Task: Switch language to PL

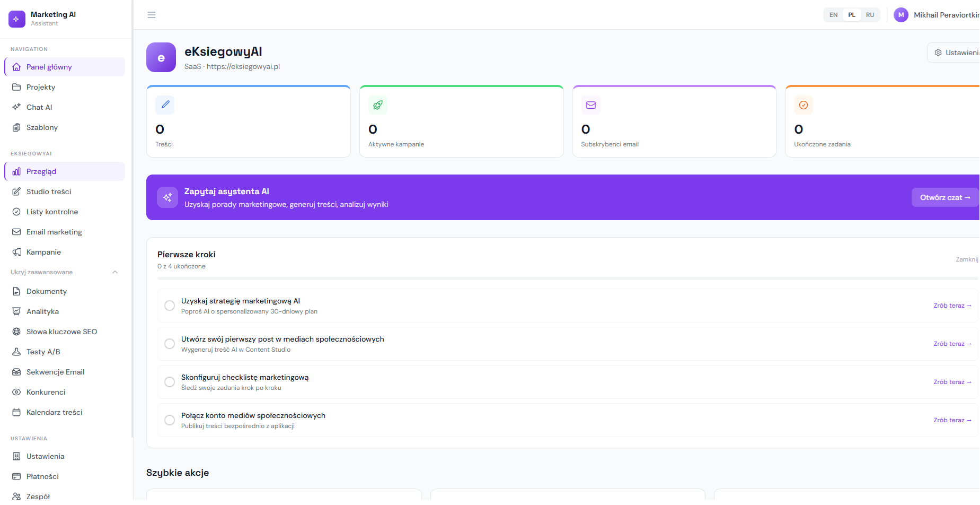Action: click(x=852, y=15)
